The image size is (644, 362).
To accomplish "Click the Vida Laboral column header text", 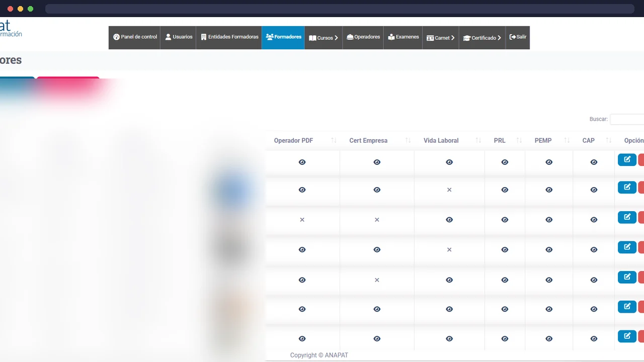I will pyautogui.click(x=441, y=141).
